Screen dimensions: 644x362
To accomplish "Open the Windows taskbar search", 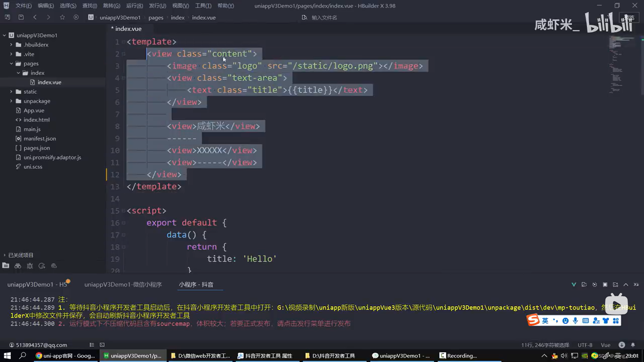I will click(x=22, y=356).
